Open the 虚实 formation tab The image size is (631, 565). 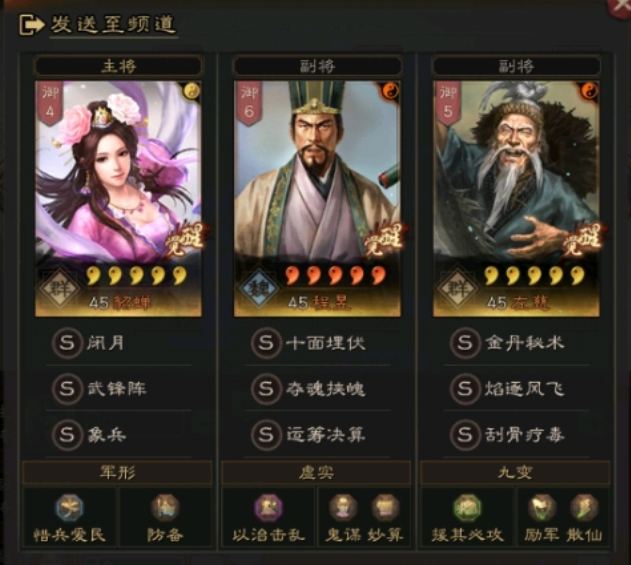[316, 472]
